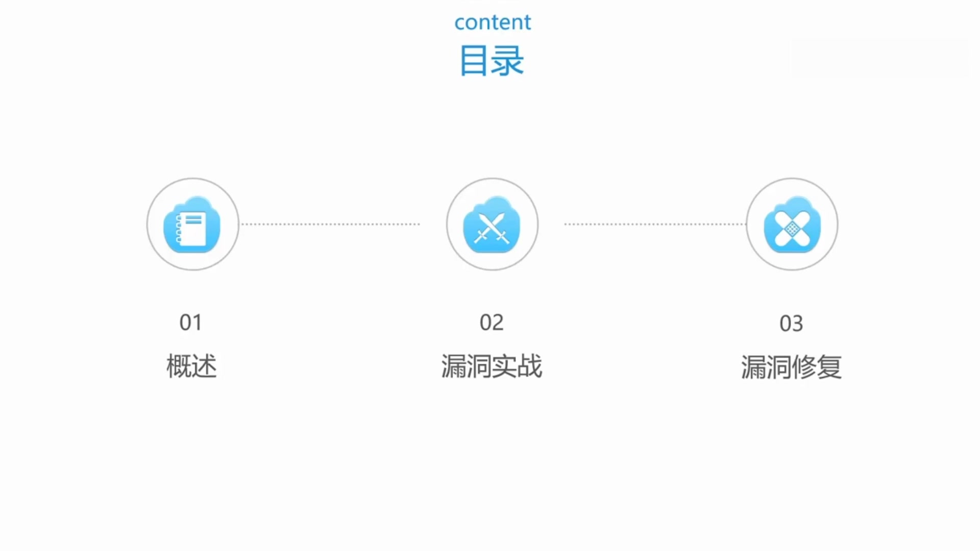Click the 01 概述 section circle
Screen dimensions: 980x551
[192, 224]
